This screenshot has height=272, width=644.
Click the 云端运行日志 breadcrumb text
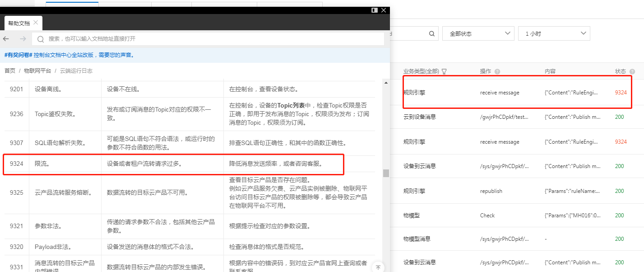point(76,71)
